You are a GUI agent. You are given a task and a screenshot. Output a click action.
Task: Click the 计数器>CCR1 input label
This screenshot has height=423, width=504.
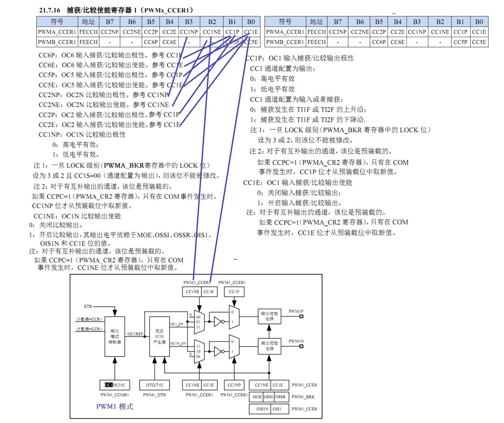click(x=89, y=319)
